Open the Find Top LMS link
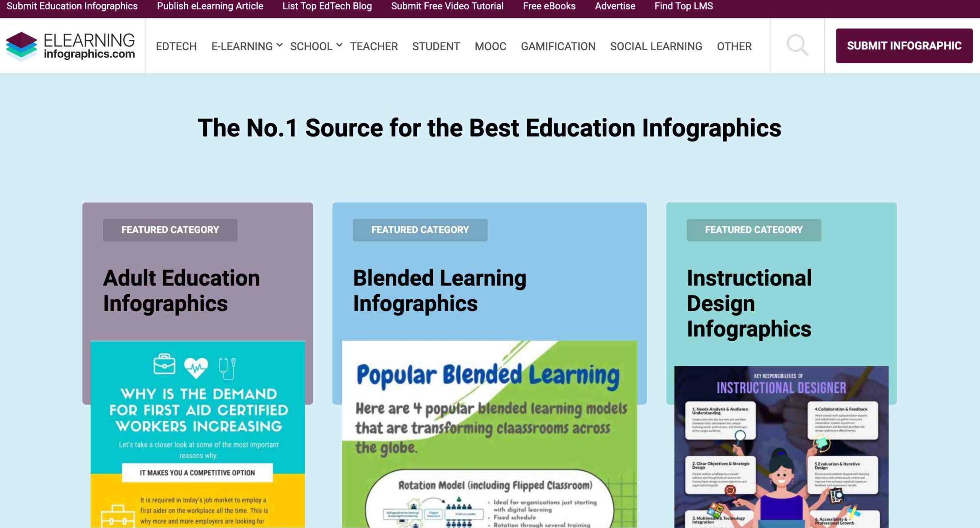The height and width of the screenshot is (528, 980). pyautogui.click(x=683, y=6)
